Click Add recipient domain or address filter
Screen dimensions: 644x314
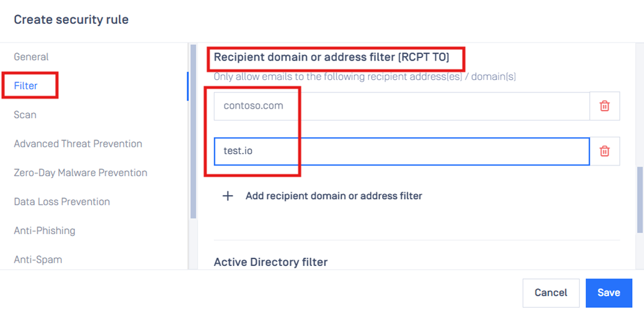pos(334,196)
